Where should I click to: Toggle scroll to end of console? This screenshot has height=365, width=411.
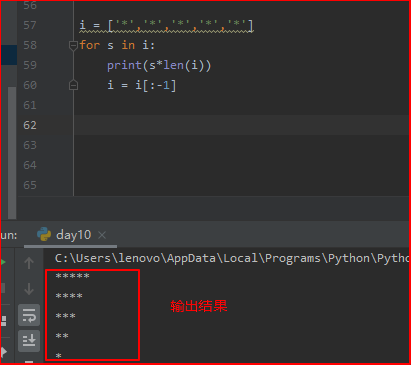(x=29, y=341)
